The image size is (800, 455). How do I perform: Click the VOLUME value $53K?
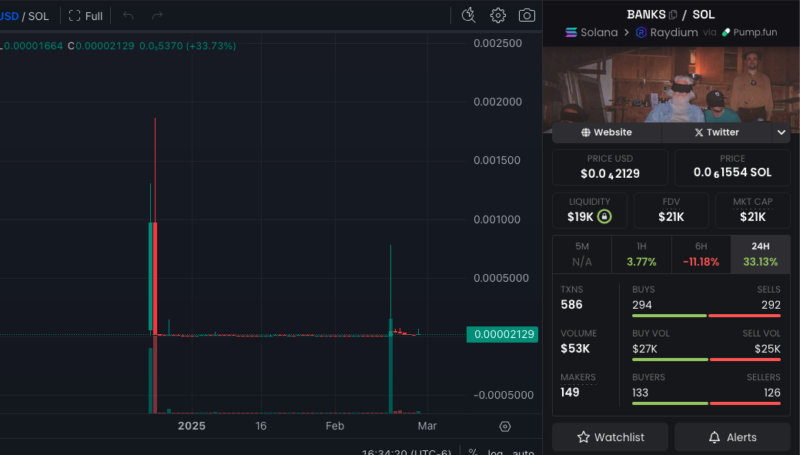(575, 348)
